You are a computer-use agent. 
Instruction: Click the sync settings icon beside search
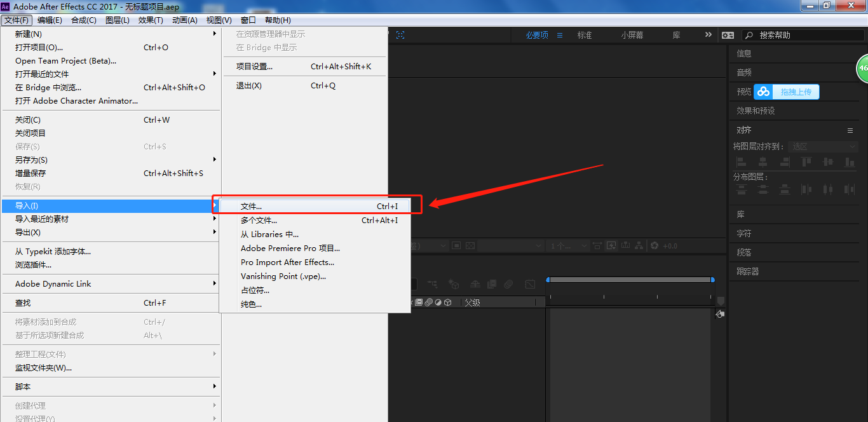tap(728, 36)
